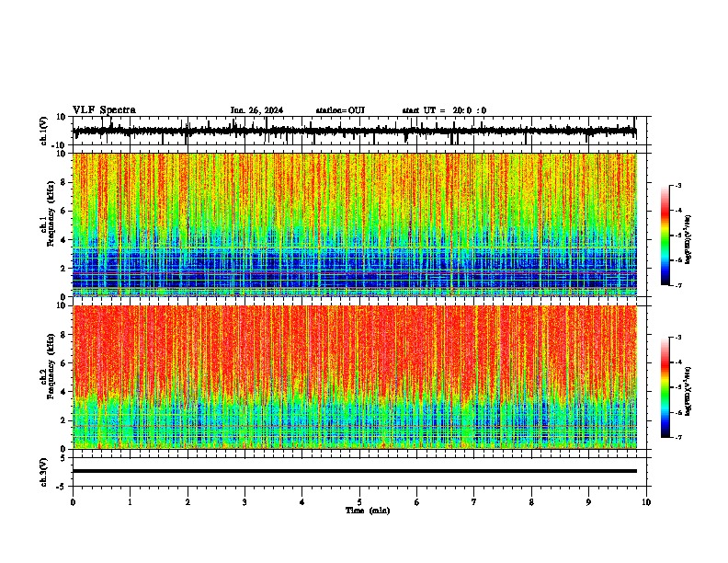The height and width of the screenshot is (563, 728).
Task: Click the flat black ch.3 signal line
Action: click(x=355, y=471)
